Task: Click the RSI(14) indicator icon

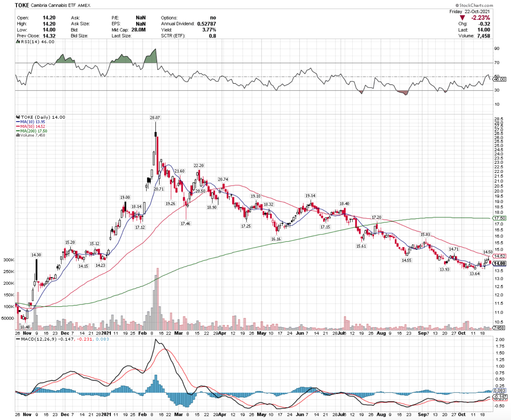Action: point(18,41)
